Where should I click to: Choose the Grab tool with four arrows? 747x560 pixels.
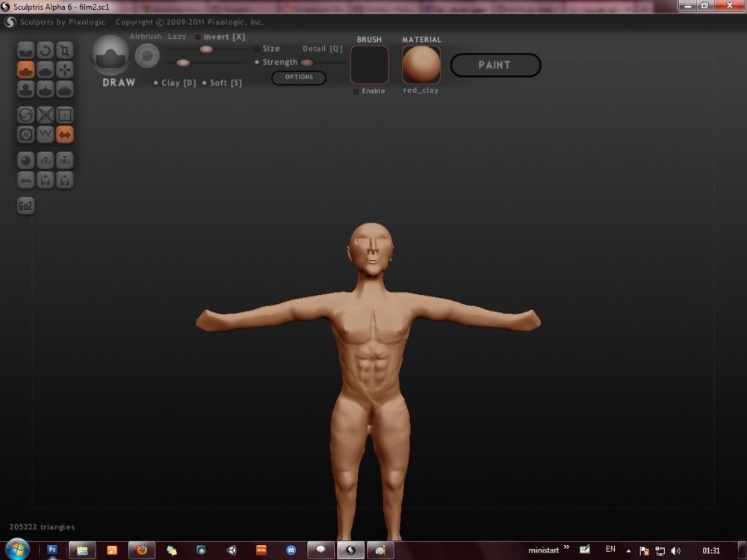pyautogui.click(x=65, y=70)
